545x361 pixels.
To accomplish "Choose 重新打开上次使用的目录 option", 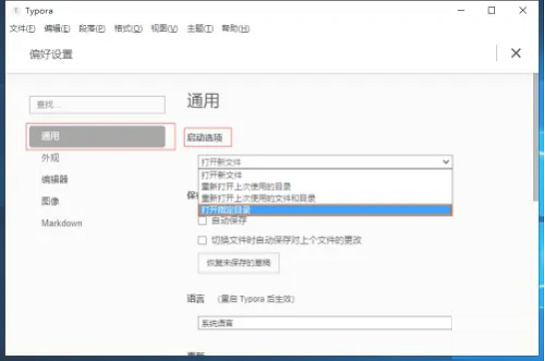I will 325,187.
